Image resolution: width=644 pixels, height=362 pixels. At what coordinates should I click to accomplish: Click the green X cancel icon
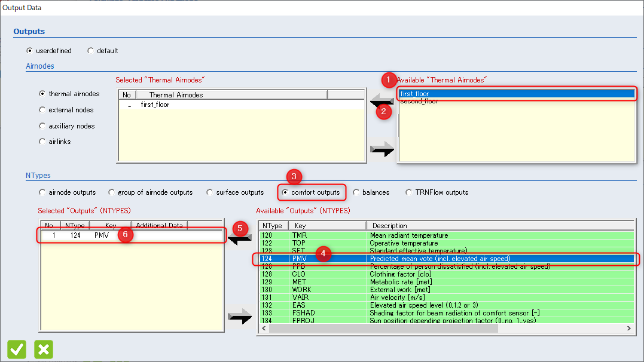point(44,349)
